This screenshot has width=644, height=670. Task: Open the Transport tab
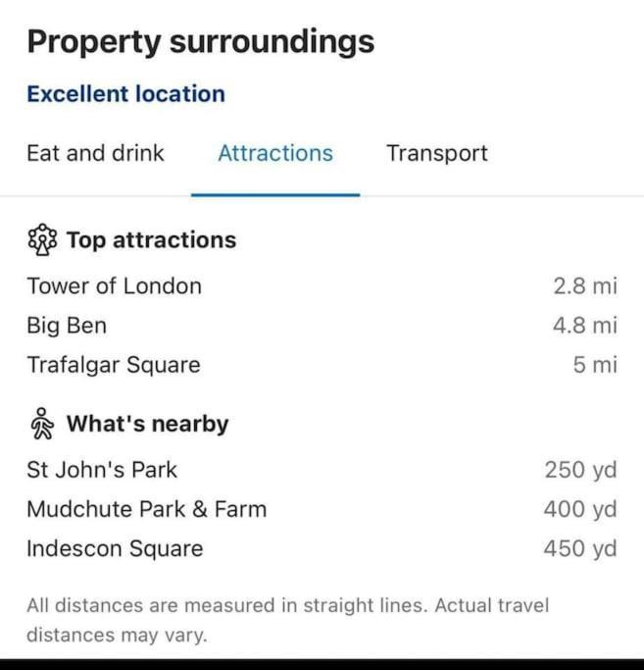[x=437, y=153]
